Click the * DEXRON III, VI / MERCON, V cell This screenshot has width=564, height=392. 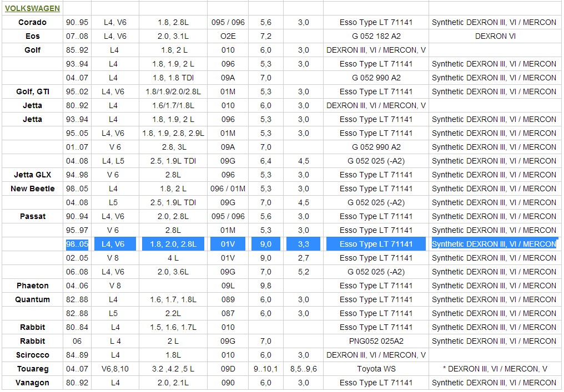(495, 369)
